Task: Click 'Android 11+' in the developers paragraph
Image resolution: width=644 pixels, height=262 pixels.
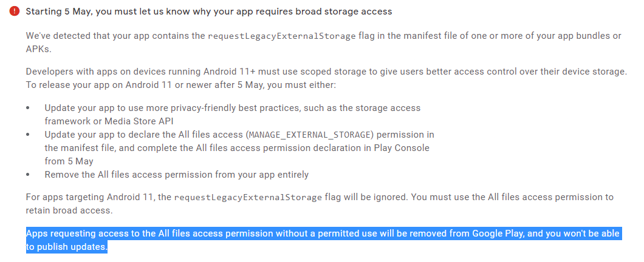Action: point(230,72)
